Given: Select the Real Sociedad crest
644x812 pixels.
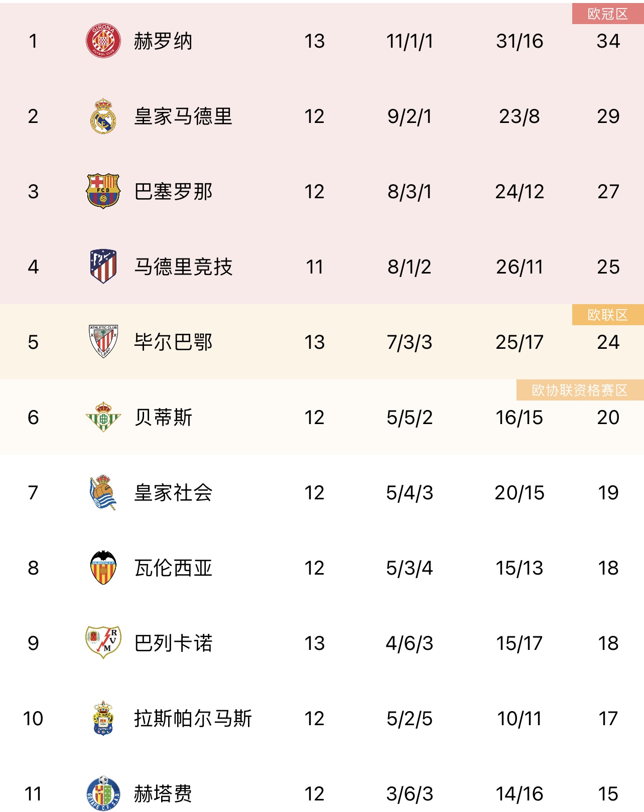Looking at the screenshot, I should [x=103, y=492].
